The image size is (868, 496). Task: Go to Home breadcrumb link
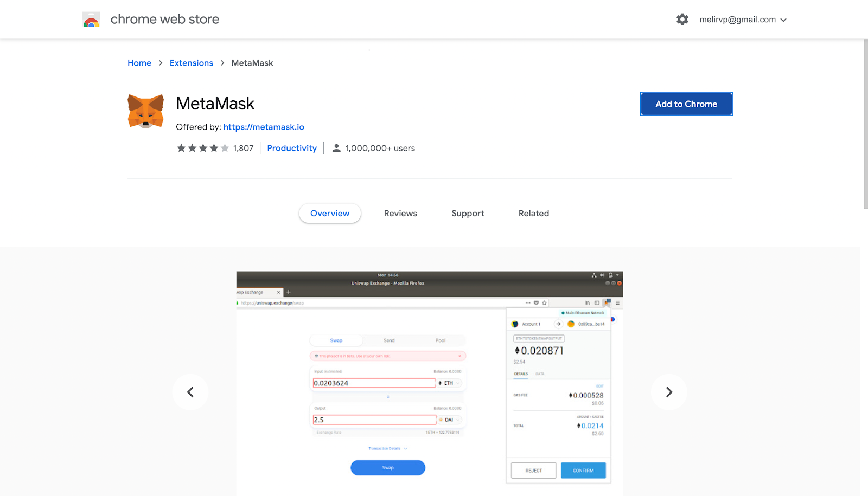139,63
